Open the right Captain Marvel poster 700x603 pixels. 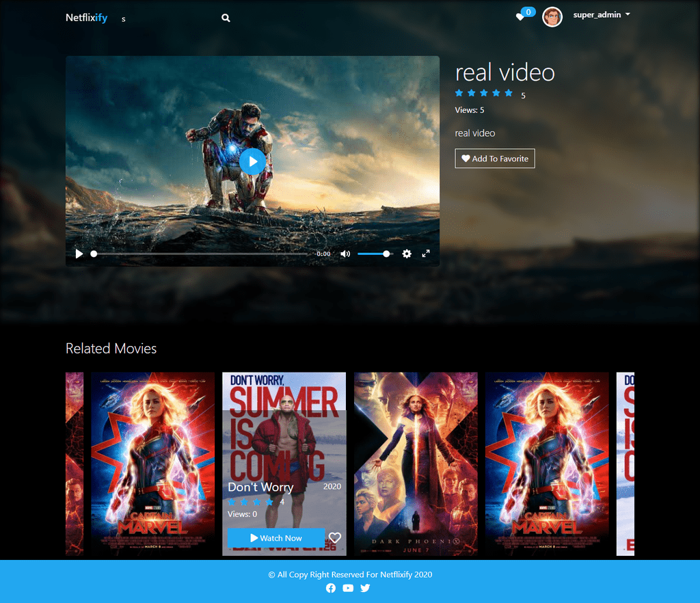[x=547, y=464]
